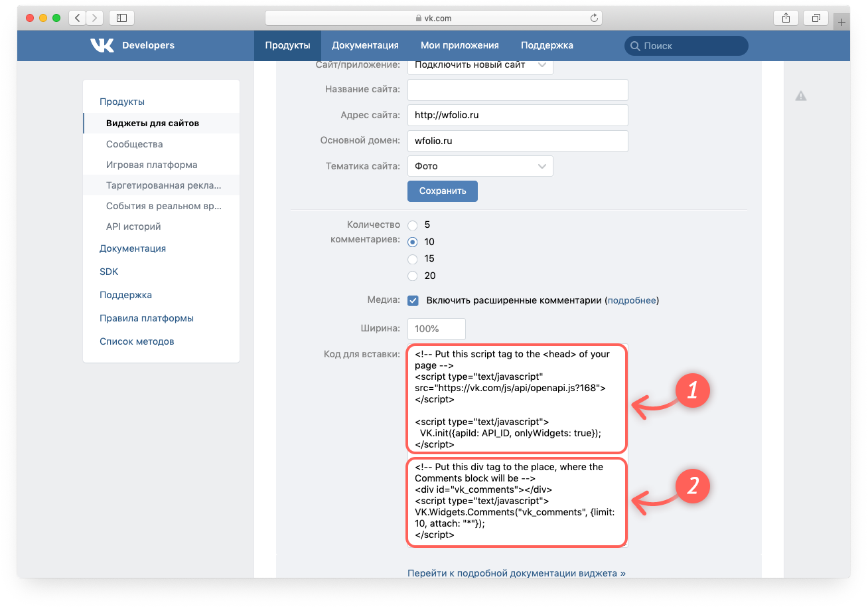Reload the page via refresh icon
The width and height of the screenshot is (868, 607).
[x=594, y=18]
